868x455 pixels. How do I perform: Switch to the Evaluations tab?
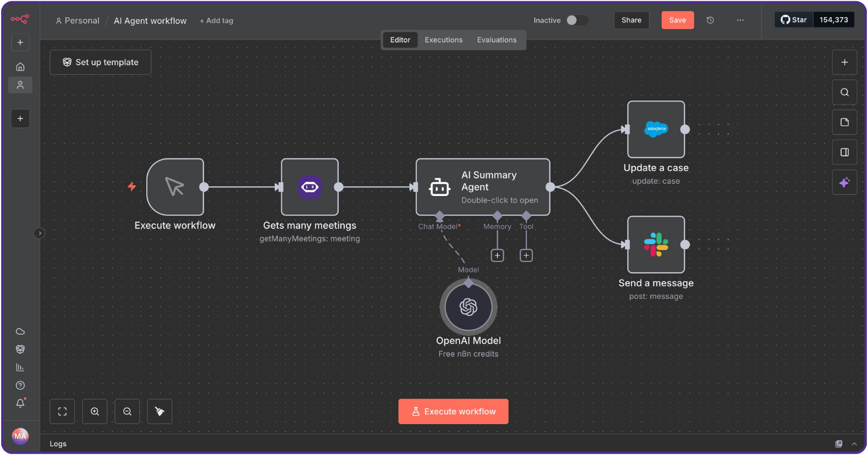(x=497, y=40)
